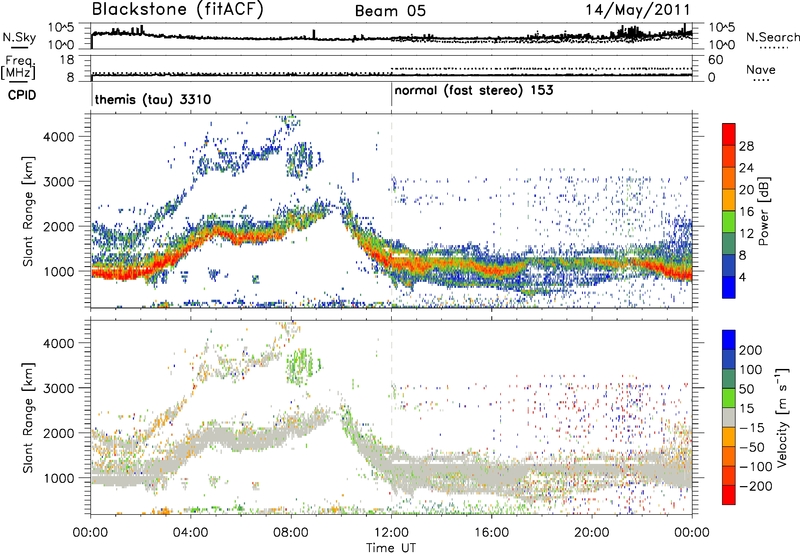Image resolution: width=800 pixels, height=554 pixels.
Task: Pick the red bottom segment of the velocity colorbar
Action: 729,495
